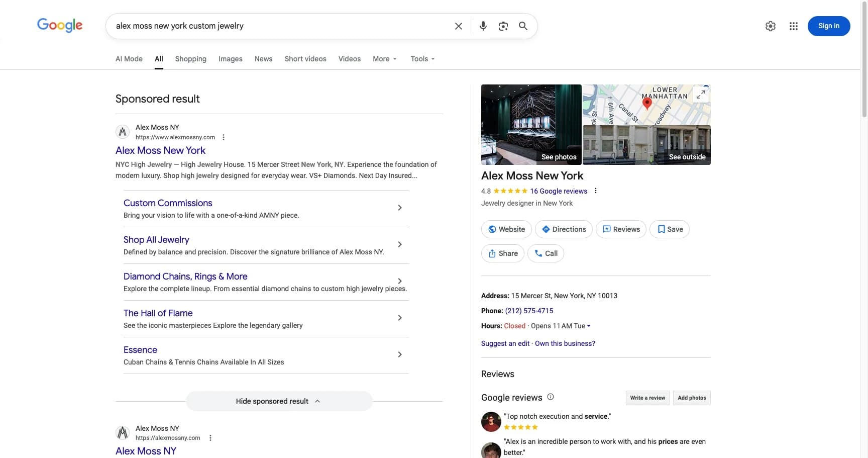Open the Reviews button in knowledge panel

pos(621,229)
